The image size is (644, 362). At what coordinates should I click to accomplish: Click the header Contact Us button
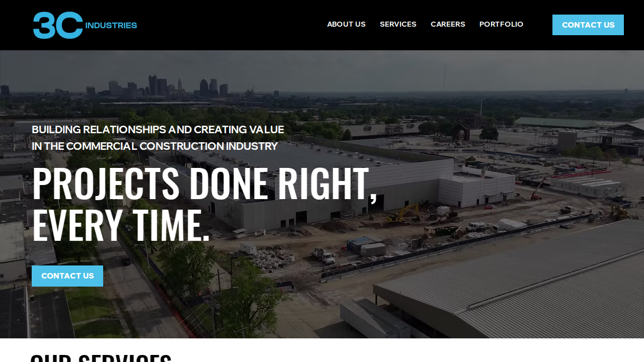(x=588, y=25)
